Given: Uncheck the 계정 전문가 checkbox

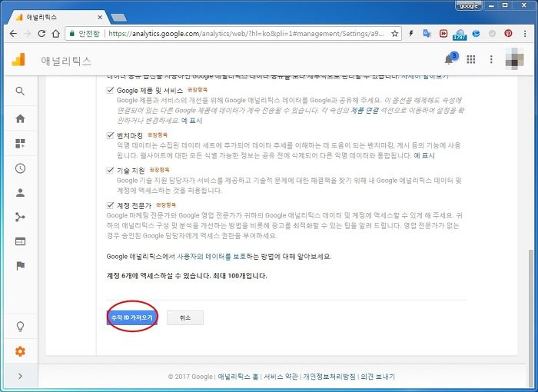Looking at the screenshot, I should point(110,205).
